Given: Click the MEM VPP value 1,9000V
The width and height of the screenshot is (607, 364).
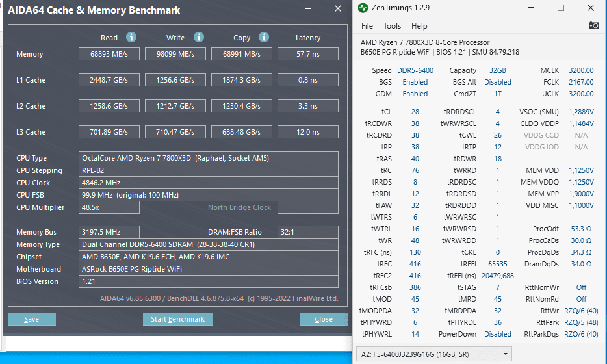Looking at the screenshot, I should tap(581, 194).
